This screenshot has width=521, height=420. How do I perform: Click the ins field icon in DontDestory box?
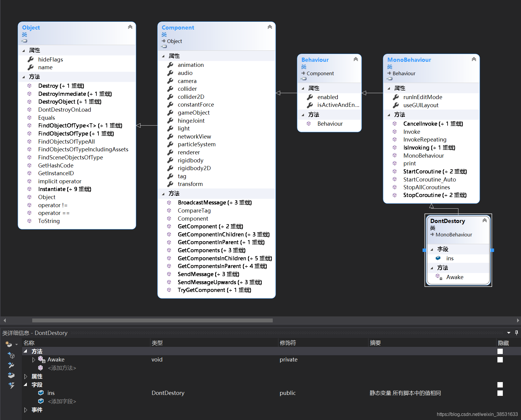coord(438,258)
